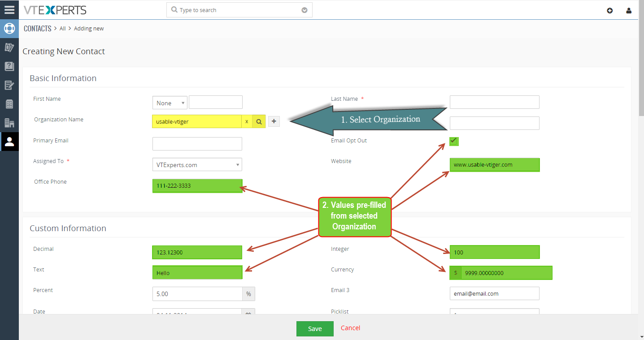Click the Custom Information section heading
This screenshot has height=340, width=644.
point(68,228)
